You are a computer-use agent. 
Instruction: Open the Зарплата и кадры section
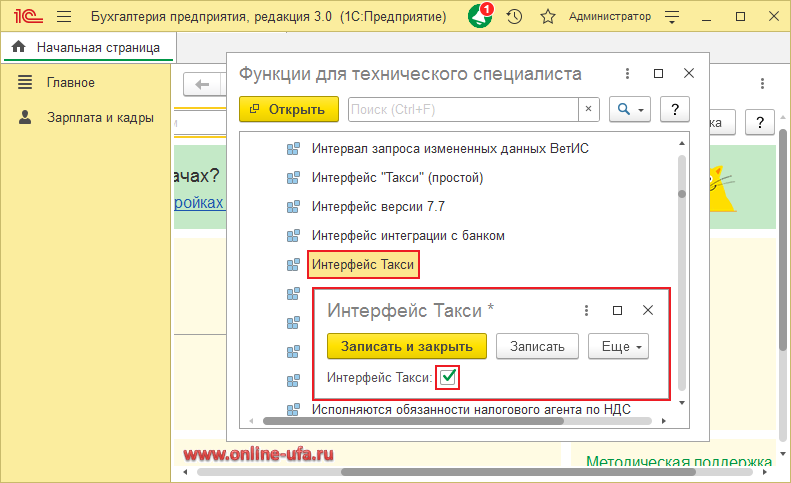click(100, 118)
